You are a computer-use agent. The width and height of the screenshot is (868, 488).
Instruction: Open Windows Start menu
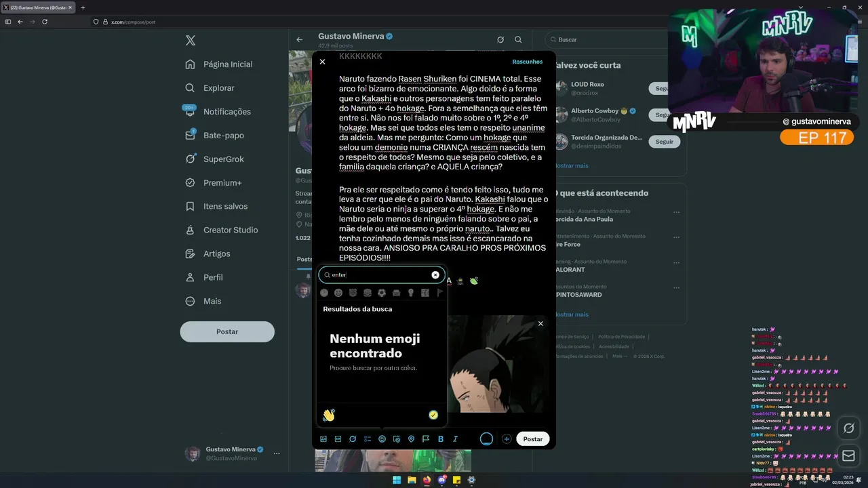tap(397, 480)
